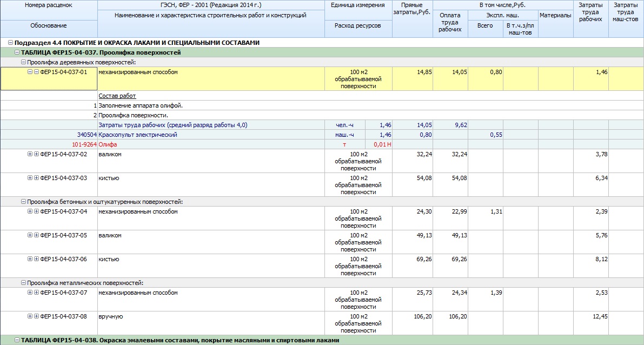Click material code 101-9264
The width and height of the screenshot is (644, 345).
pyautogui.click(x=84, y=144)
